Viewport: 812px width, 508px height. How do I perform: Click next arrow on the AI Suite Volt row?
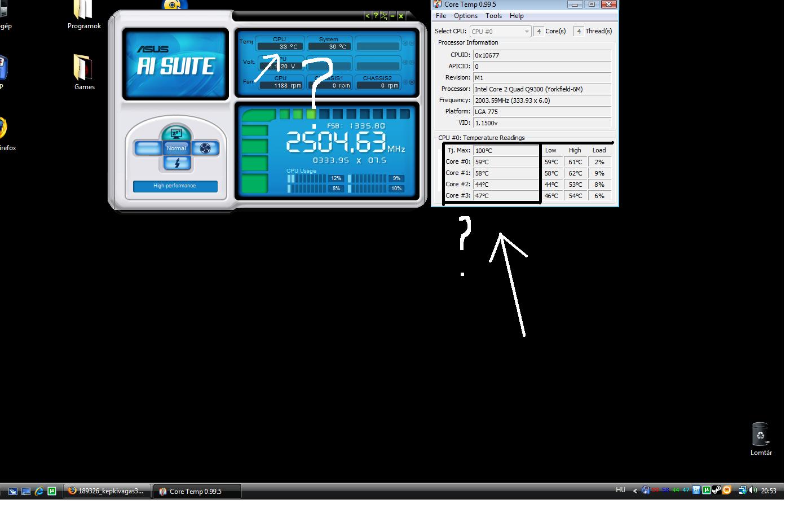pos(412,63)
